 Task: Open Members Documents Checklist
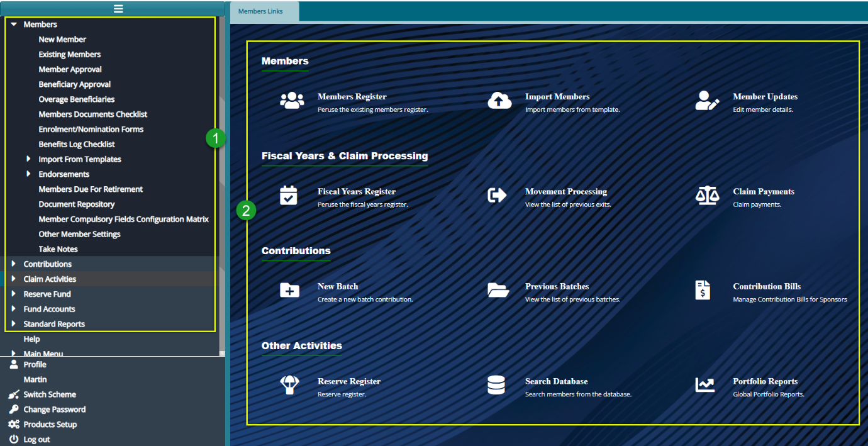[93, 114]
